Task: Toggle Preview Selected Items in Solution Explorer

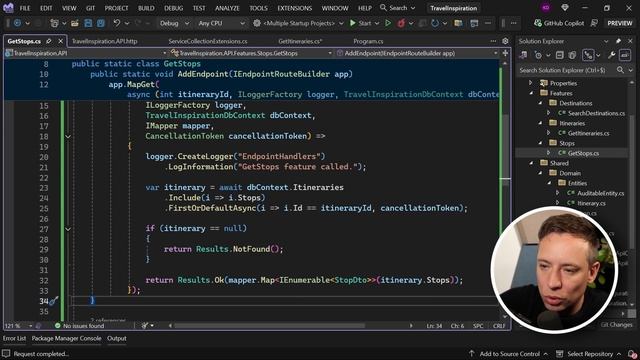Action: tap(625, 55)
